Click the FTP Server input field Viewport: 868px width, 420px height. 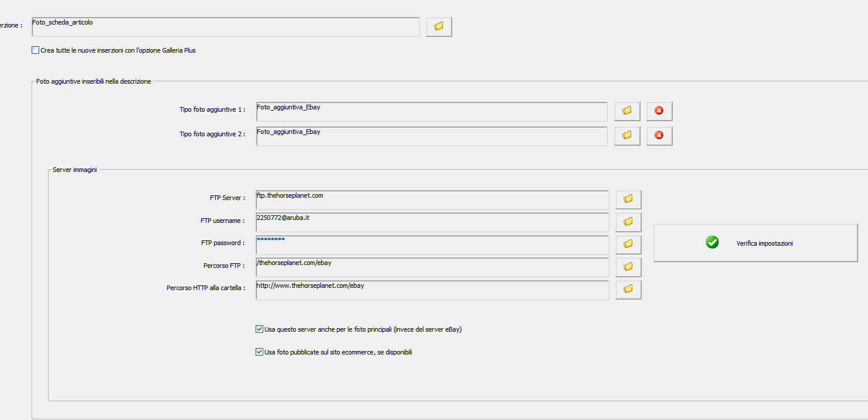(432, 199)
